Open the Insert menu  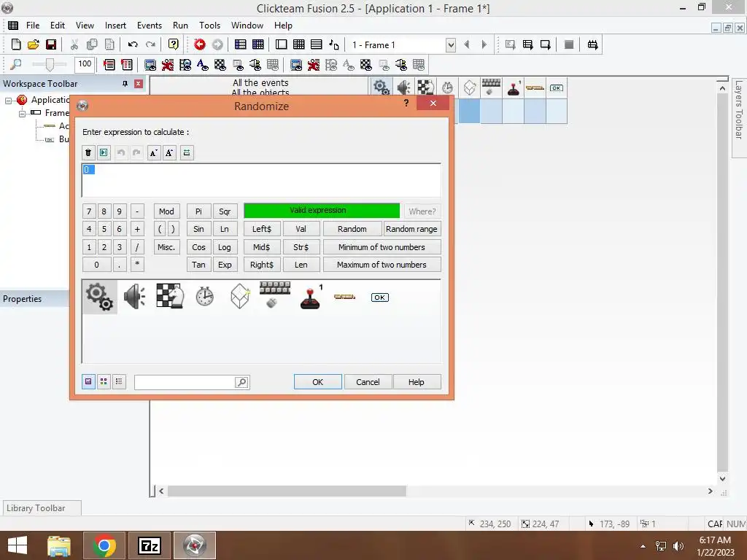pyautogui.click(x=115, y=26)
